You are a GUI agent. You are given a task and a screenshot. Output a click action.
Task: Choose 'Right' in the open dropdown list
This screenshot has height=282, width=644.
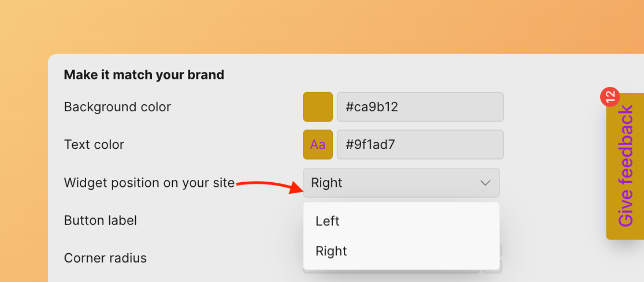[x=331, y=251]
